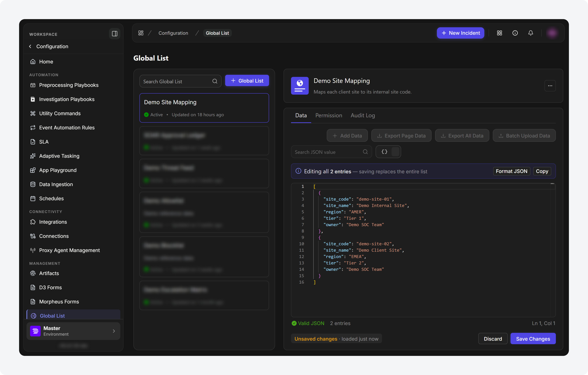Open the more options ellipsis menu
Viewport: 588px width, 375px height.
pos(550,86)
